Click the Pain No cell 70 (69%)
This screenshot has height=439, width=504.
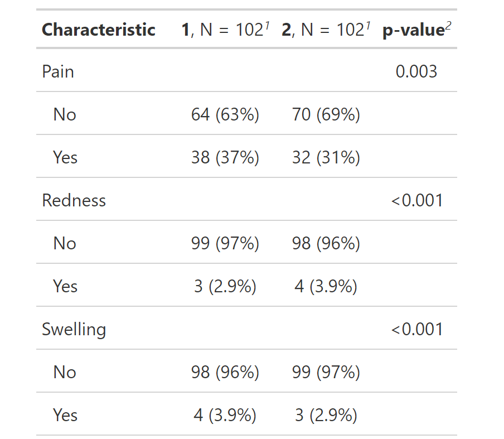pos(326,114)
